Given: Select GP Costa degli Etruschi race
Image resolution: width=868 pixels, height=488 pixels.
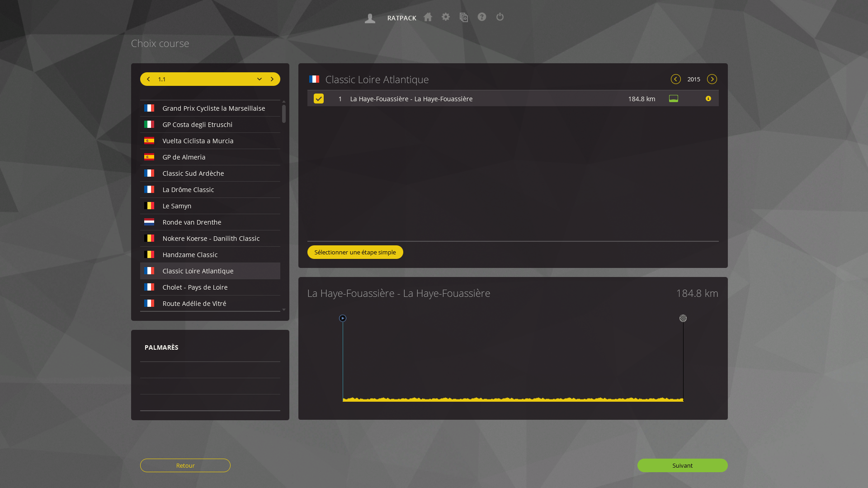Looking at the screenshot, I should [210, 125].
